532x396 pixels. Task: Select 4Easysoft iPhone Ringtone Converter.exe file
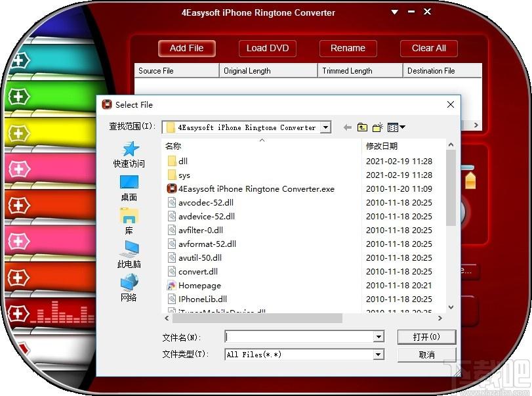(x=251, y=189)
